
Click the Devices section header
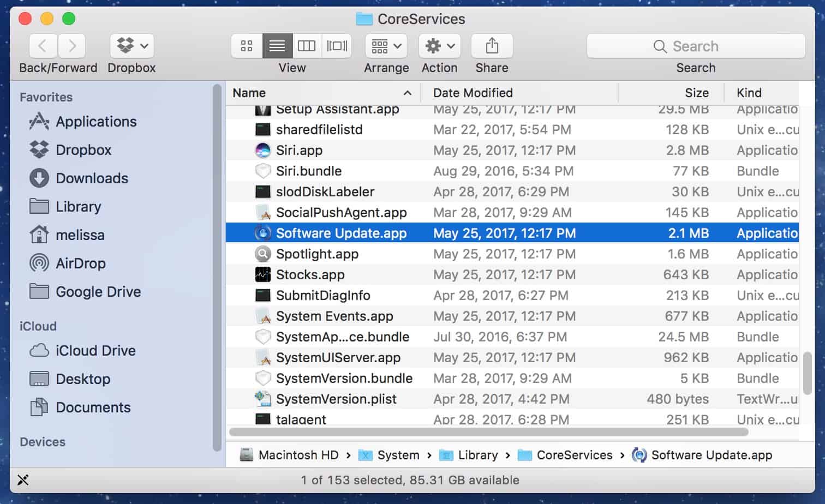43,442
